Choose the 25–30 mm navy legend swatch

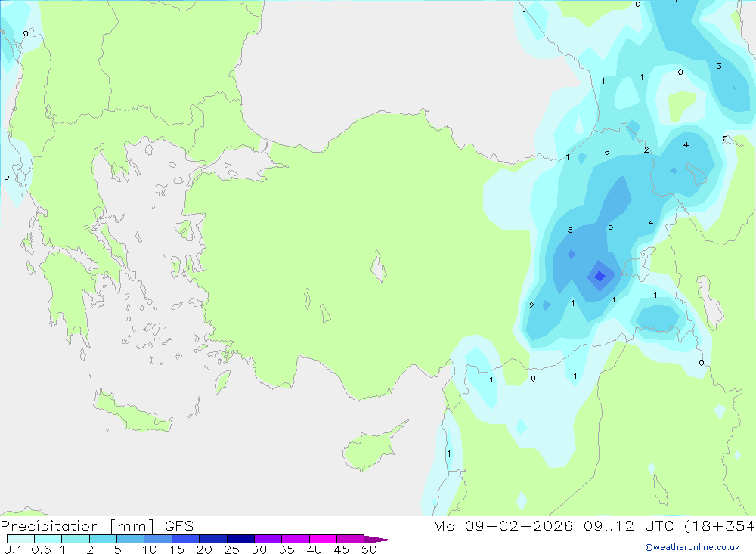(240, 539)
